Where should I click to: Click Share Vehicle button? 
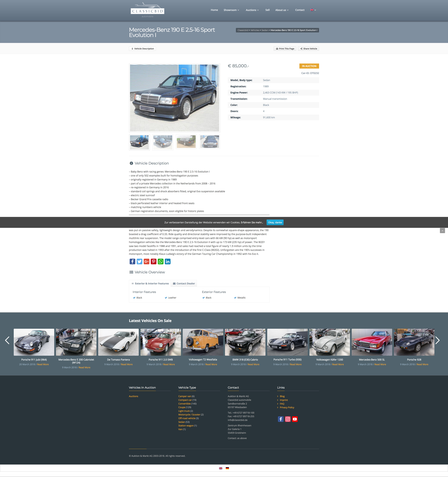tap(308, 49)
